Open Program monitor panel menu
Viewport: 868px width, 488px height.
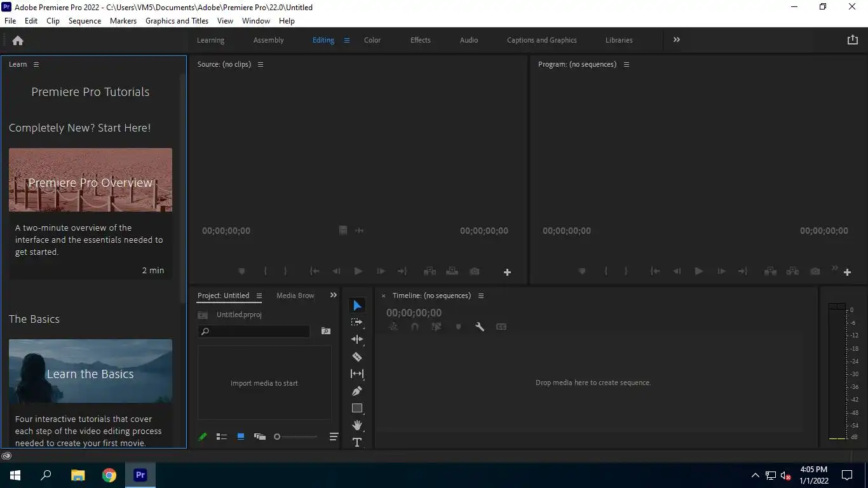click(x=627, y=64)
